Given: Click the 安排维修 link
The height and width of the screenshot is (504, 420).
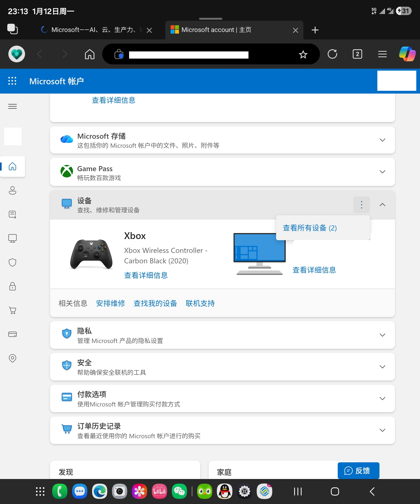Looking at the screenshot, I should pos(111,303).
